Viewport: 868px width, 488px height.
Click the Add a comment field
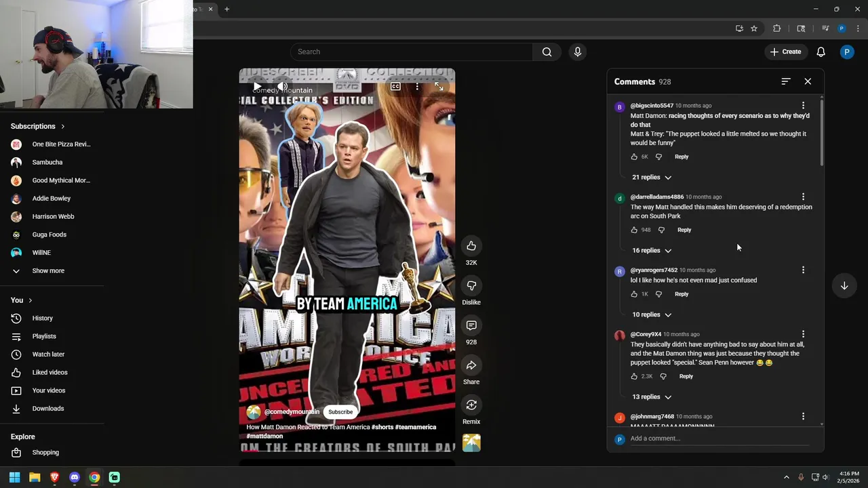pos(719,439)
